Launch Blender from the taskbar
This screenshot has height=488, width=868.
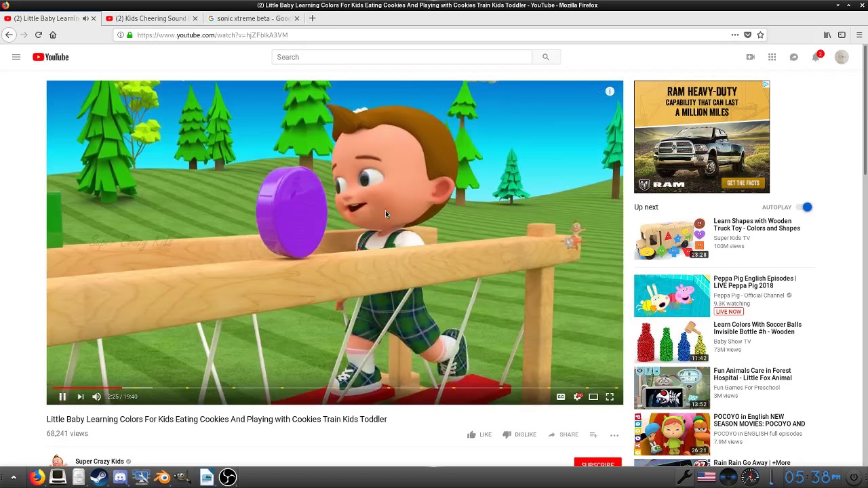tap(162, 477)
